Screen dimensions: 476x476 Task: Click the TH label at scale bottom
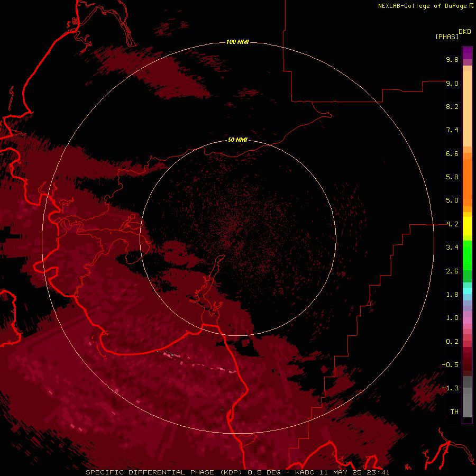tap(454, 412)
